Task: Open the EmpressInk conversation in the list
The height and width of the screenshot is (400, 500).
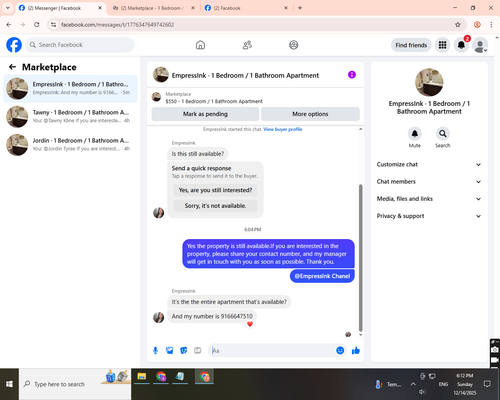Action: 70,89
